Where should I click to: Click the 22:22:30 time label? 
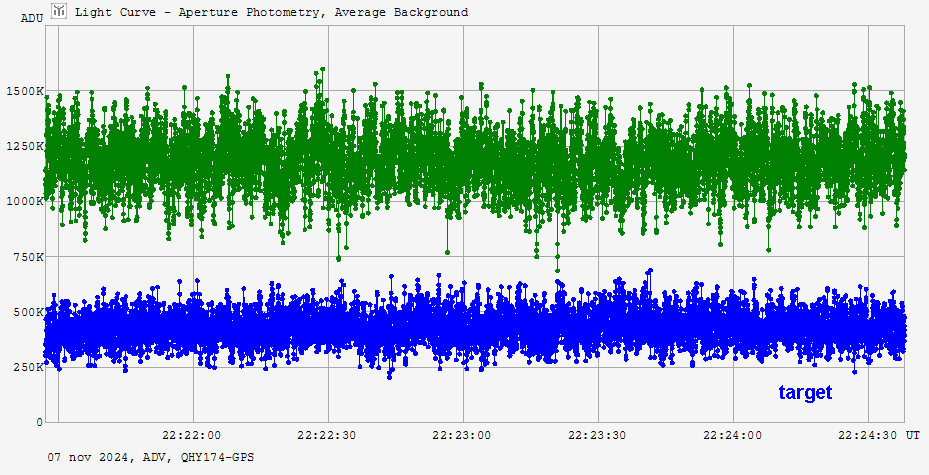tap(326, 435)
